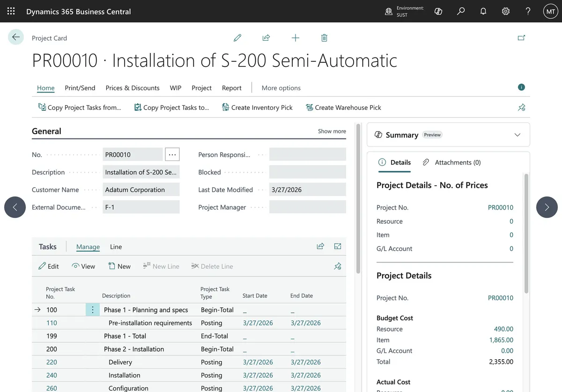Show more fields in the General section
The width and height of the screenshot is (562, 392).
332,131
